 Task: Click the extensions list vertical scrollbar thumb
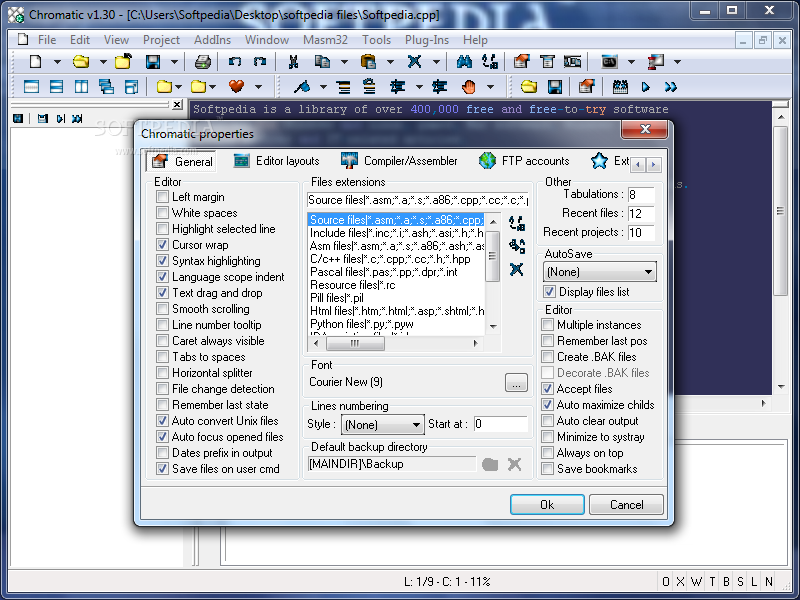492,255
